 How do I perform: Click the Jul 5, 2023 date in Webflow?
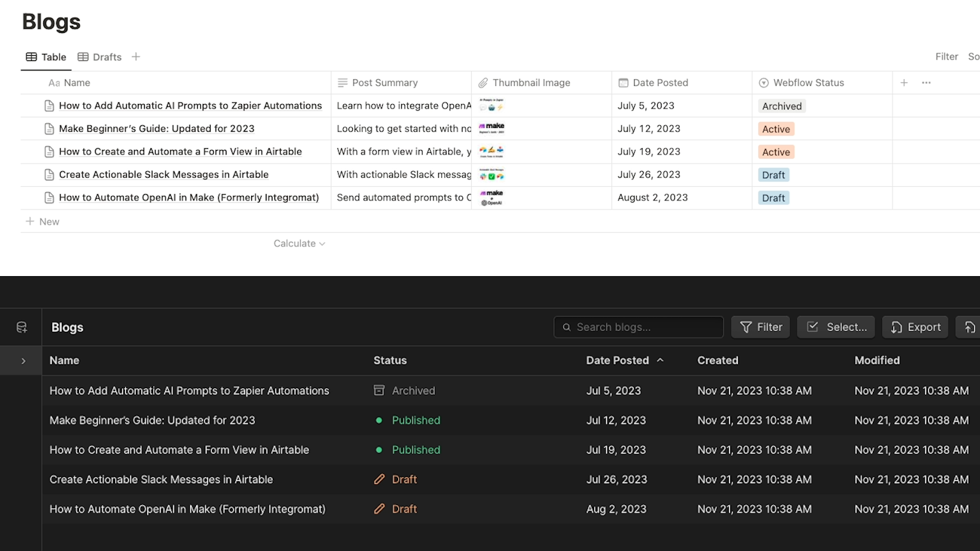614,391
